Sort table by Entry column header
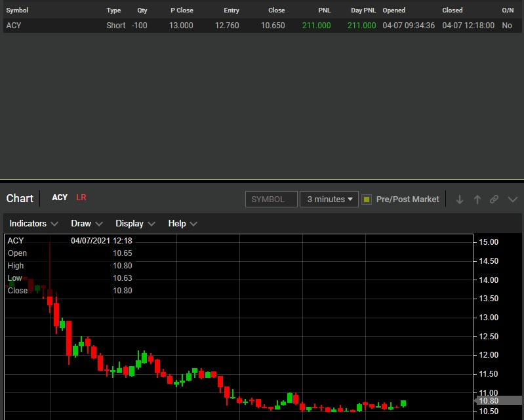This screenshot has height=420, width=524. click(x=232, y=10)
